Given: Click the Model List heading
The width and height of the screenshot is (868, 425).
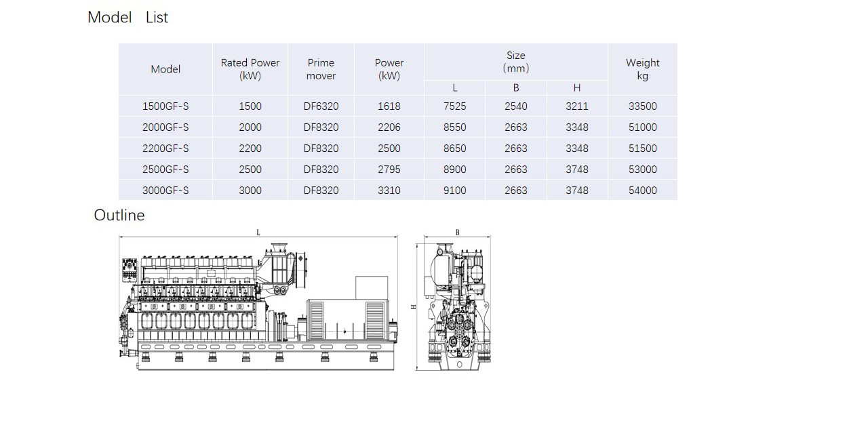Looking at the screenshot, I should [x=127, y=17].
